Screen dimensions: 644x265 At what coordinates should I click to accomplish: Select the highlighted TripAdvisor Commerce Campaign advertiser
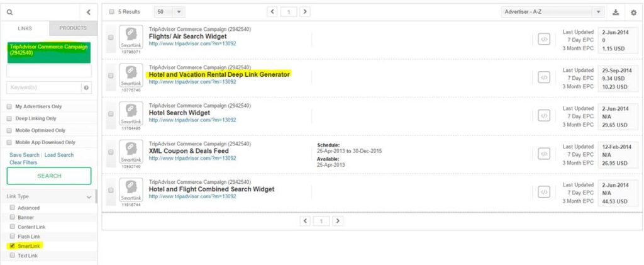pyautogui.click(x=49, y=53)
